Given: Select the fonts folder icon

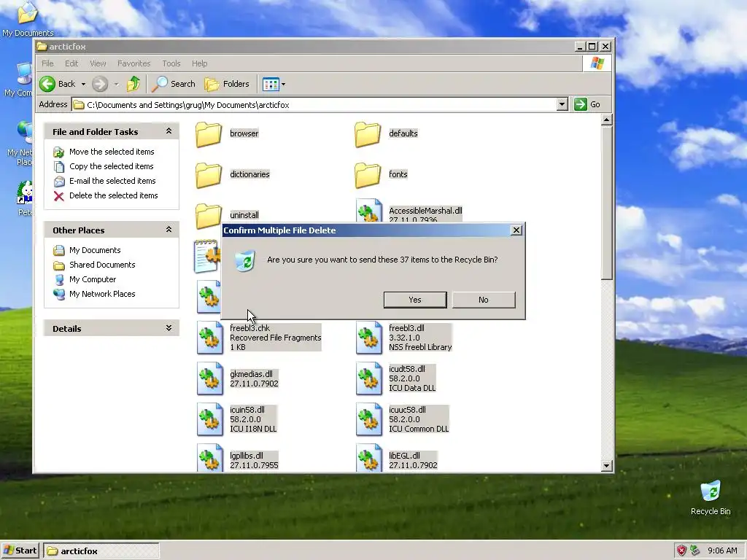Looking at the screenshot, I should (368, 175).
